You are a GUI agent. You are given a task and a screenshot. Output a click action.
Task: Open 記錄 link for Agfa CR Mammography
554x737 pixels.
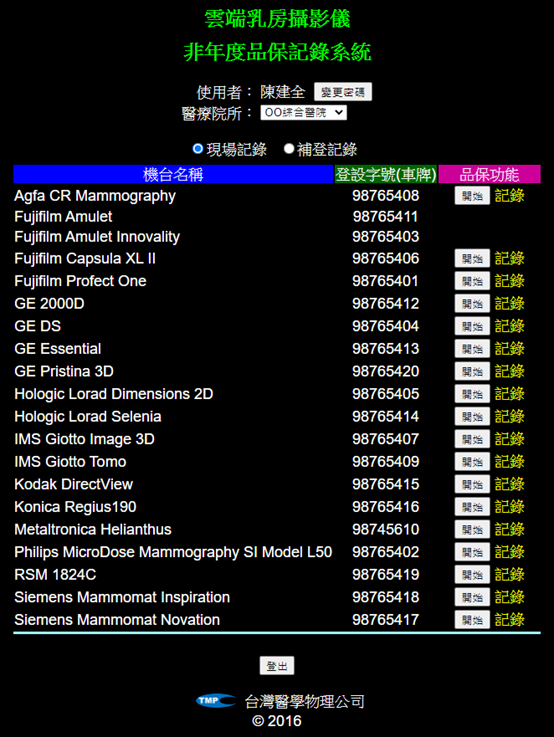coord(509,196)
